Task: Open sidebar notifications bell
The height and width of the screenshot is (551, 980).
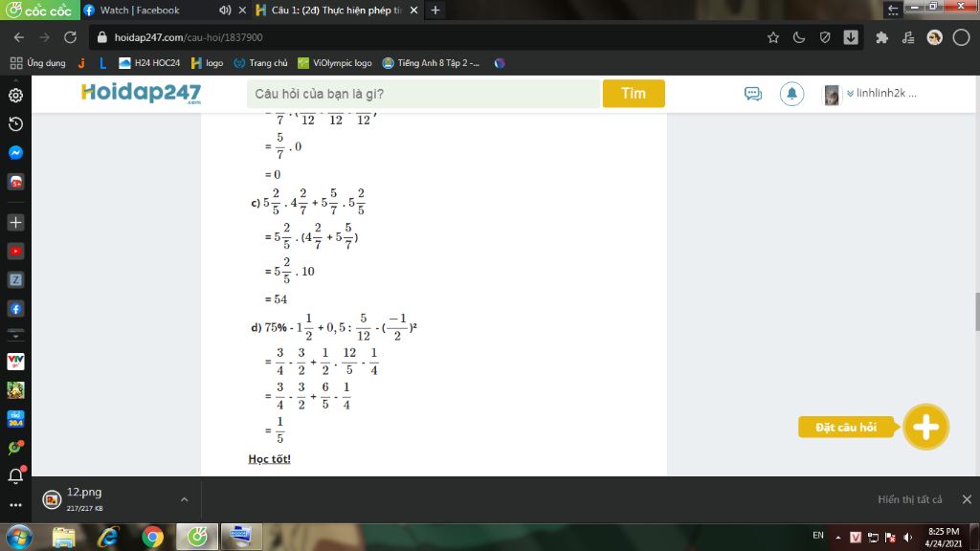Action: (15, 476)
